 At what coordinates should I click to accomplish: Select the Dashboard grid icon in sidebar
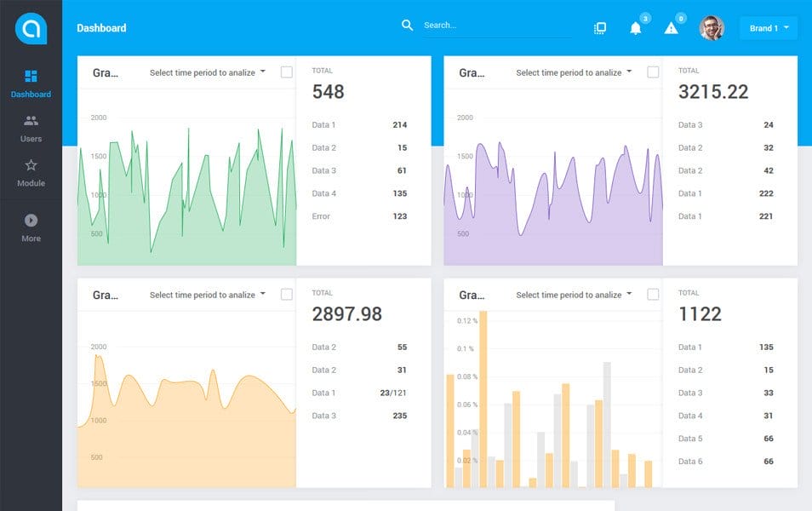click(31, 77)
